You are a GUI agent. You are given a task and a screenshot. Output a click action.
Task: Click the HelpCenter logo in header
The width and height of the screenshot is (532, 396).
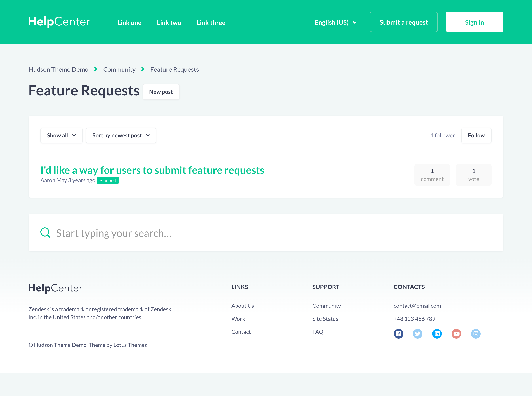59,22
